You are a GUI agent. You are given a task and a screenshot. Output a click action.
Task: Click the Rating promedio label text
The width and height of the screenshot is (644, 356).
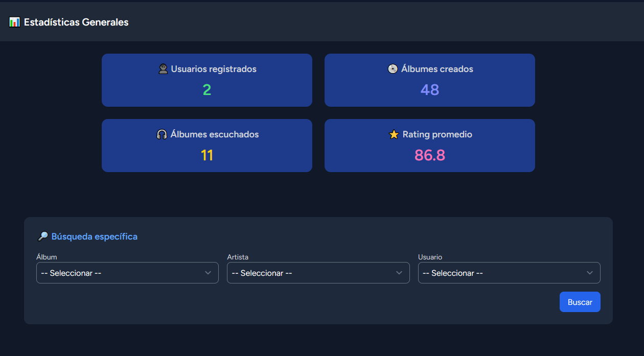click(437, 134)
